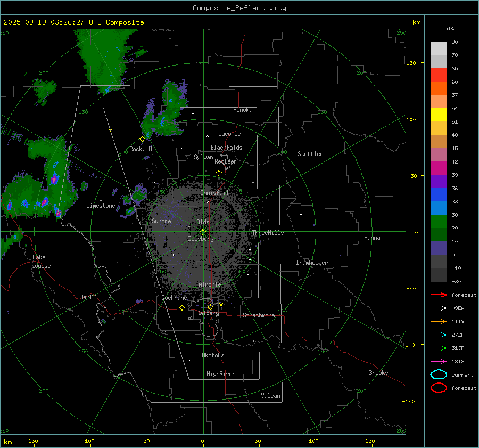Click the yellow diamond marker above Calgary

(210, 307)
